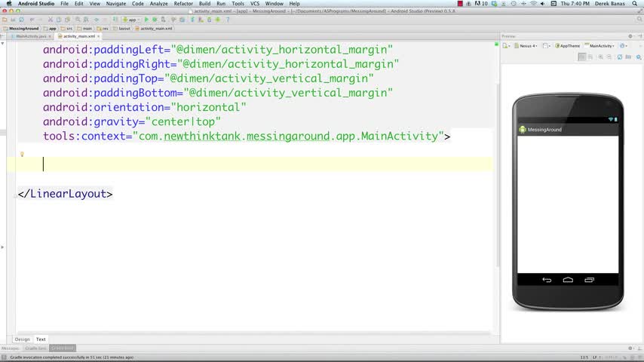Click the editor horizontal scrollbar

(x=253, y=333)
